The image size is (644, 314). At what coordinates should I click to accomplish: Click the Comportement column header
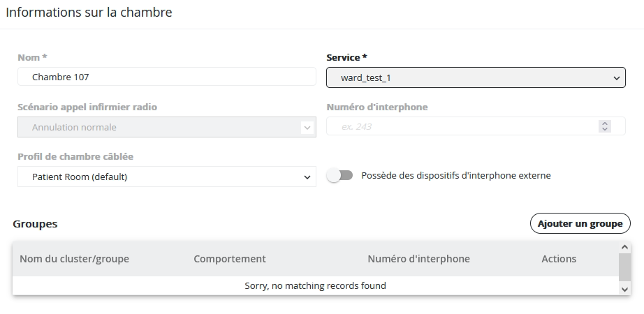pos(230,259)
